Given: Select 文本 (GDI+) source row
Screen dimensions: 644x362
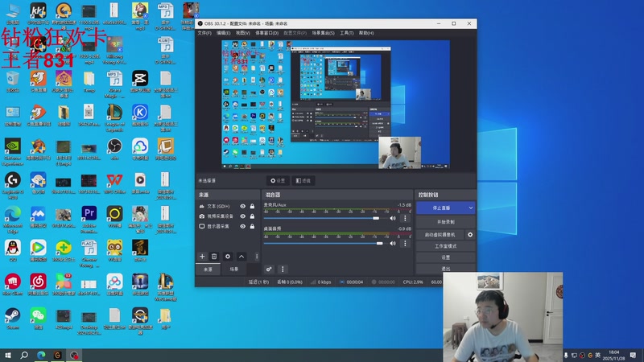Looking at the screenshot, I should (x=228, y=206).
